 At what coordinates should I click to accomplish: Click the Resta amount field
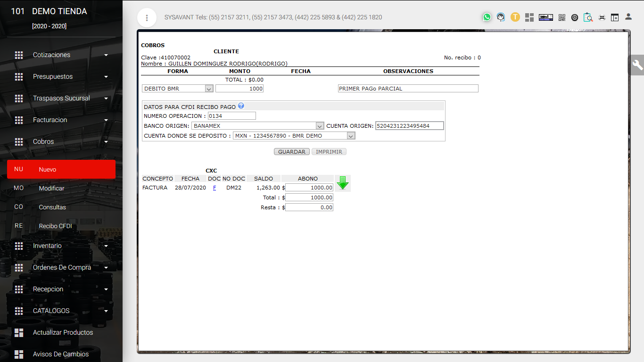(309, 207)
